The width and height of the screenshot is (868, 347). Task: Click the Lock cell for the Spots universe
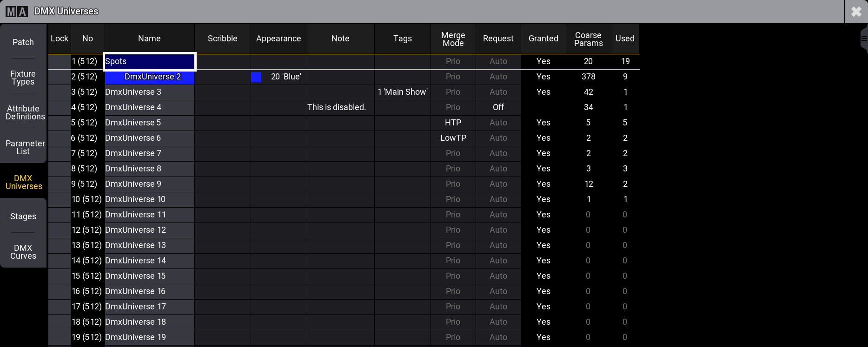pyautogui.click(x=59, y=61)
